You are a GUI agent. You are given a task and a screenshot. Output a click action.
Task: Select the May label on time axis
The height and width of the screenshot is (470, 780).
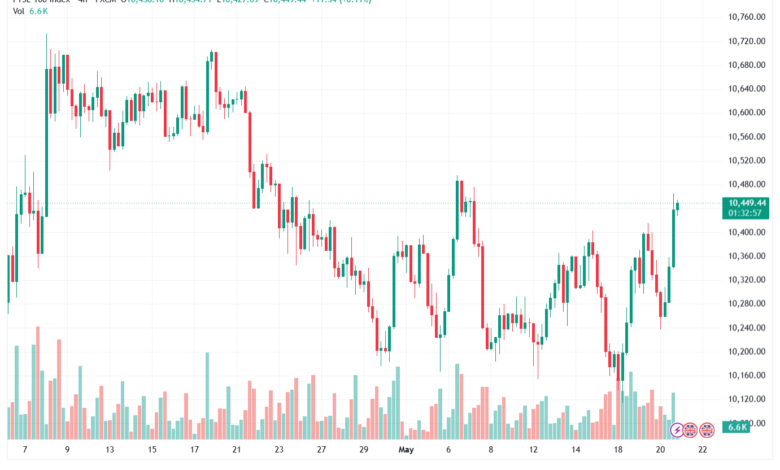tap(406, 450)
